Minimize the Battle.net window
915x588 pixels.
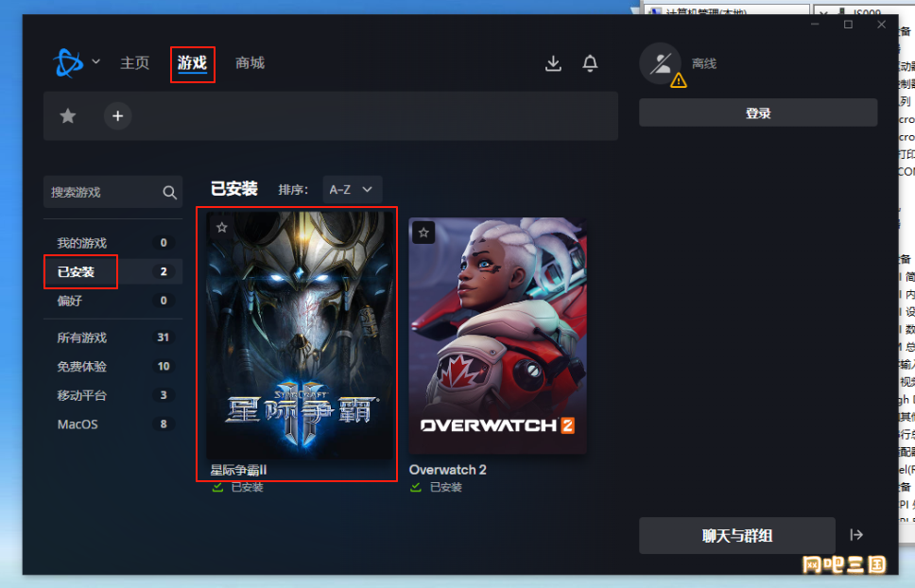[x=815, y=24]
